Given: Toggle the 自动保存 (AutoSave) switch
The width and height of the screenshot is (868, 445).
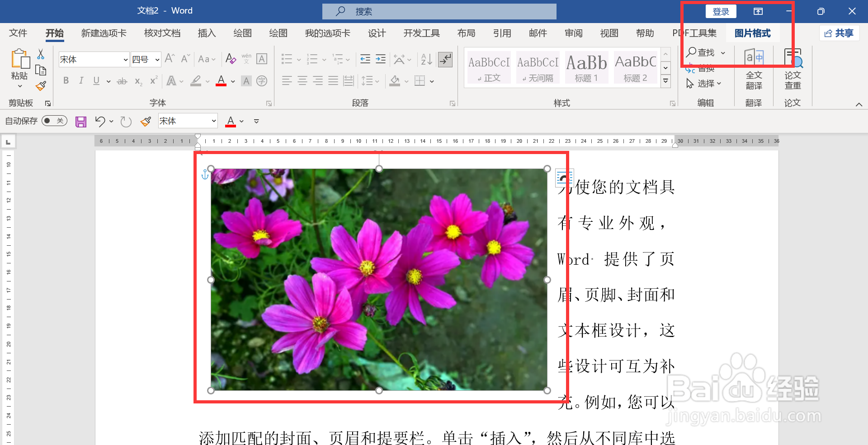Looking at the screenshot, I should tap(54, 121).
